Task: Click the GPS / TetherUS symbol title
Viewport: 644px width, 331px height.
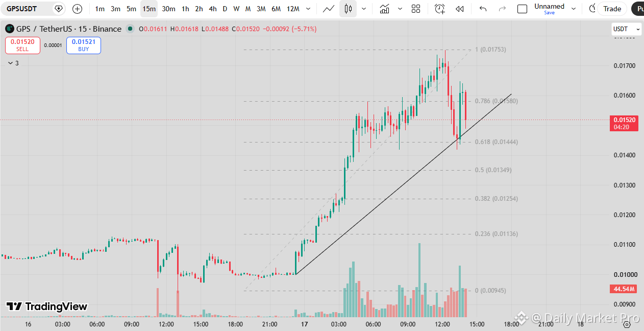Action: click(69, 29)
